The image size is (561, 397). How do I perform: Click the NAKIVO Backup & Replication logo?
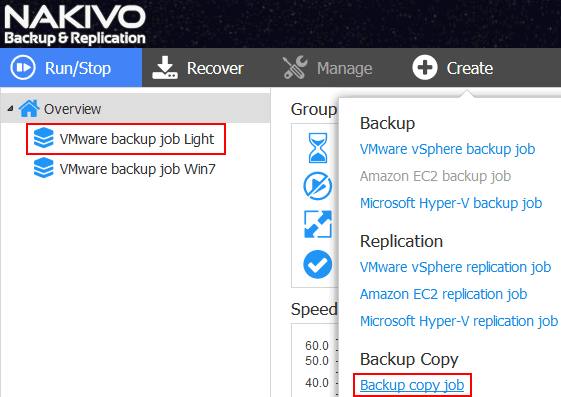point(75,24)
